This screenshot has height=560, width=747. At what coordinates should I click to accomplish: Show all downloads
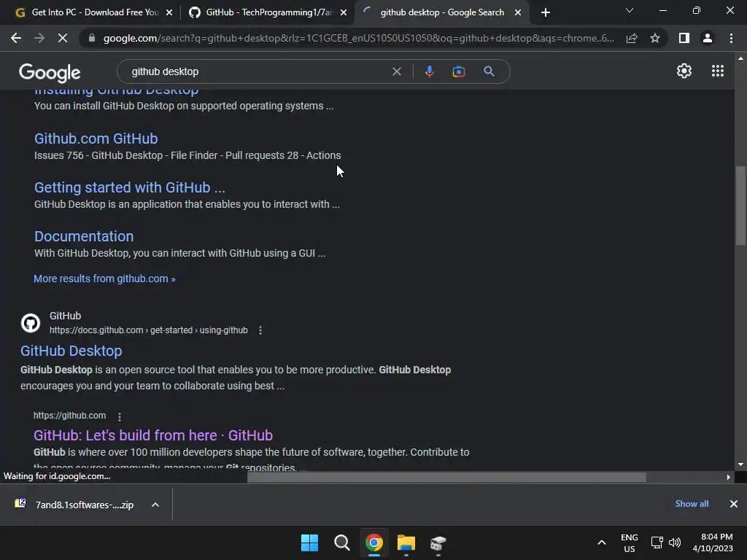pos(692,504)
